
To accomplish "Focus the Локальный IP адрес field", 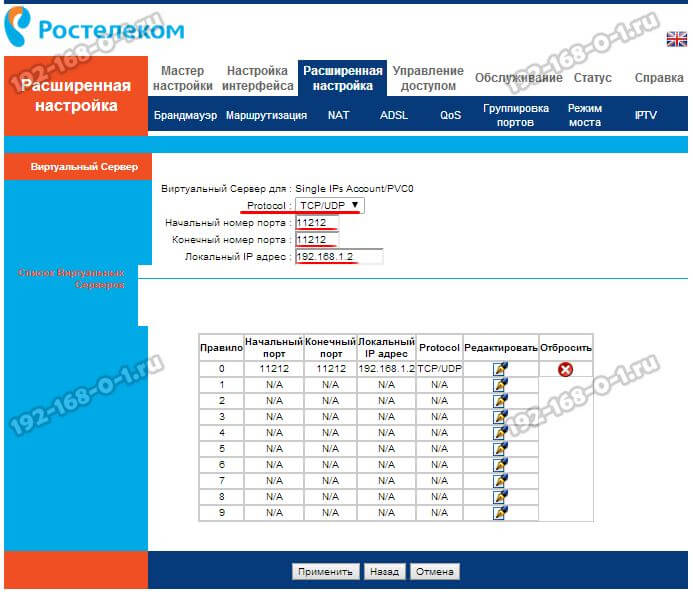I will tap(339, 257).
